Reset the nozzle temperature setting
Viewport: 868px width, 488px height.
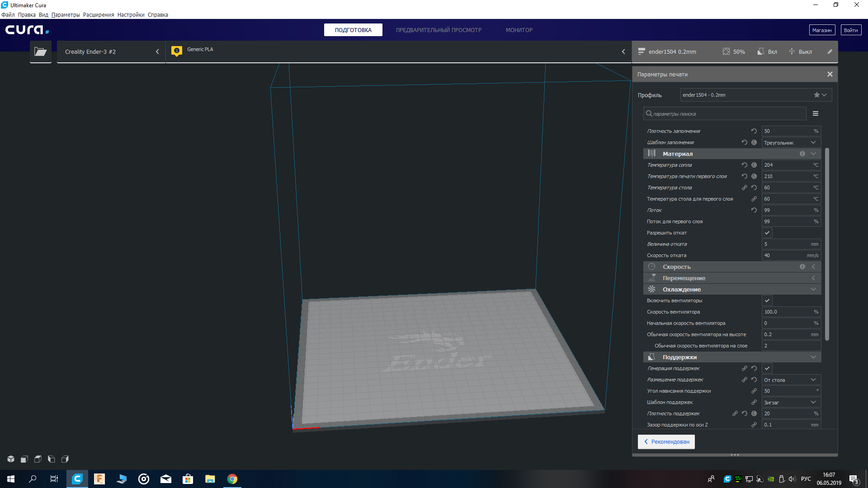point(745,165)
